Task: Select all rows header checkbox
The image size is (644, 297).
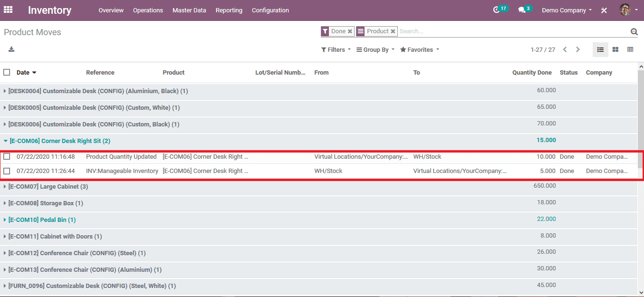Action: point(7,72)
